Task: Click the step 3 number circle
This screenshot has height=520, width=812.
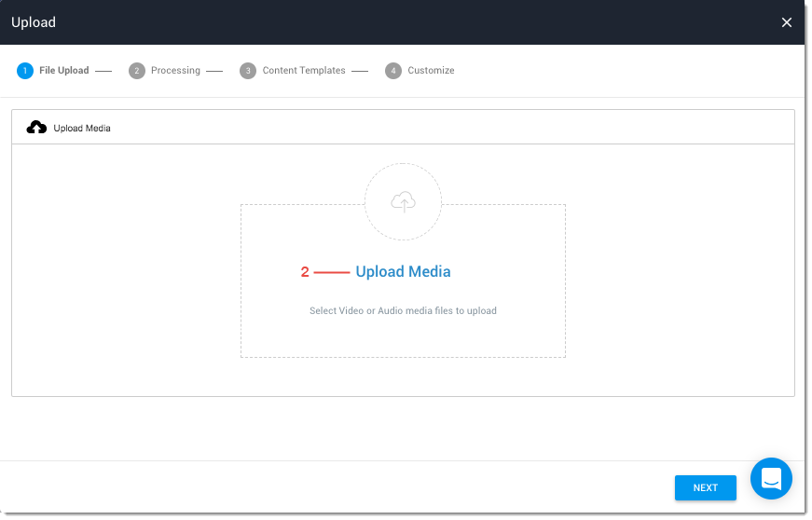Action: pos(247,71)
